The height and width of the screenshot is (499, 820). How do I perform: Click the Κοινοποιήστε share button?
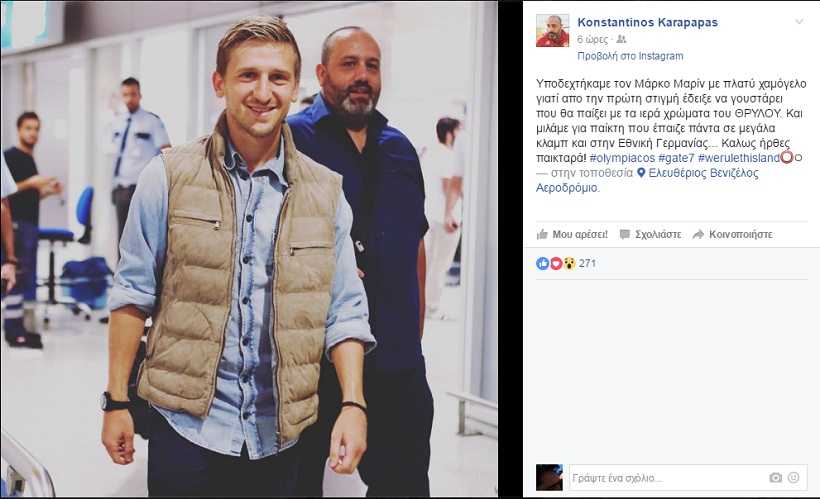point(732,234)
